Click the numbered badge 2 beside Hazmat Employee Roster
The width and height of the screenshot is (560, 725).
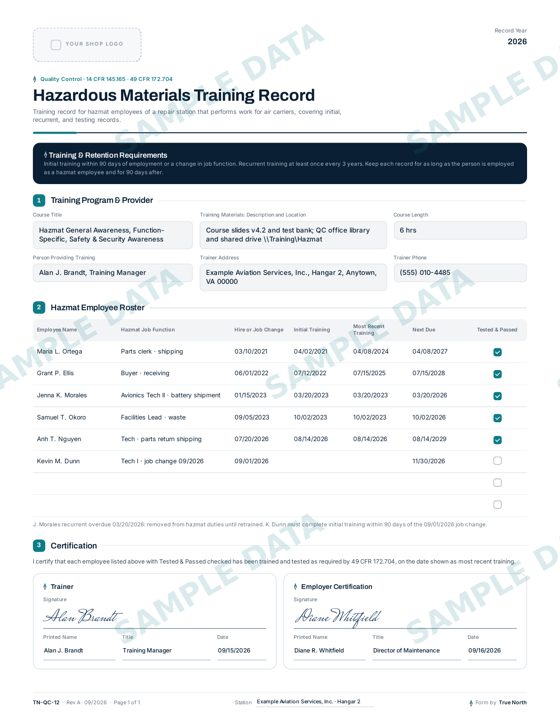[39, 307]
